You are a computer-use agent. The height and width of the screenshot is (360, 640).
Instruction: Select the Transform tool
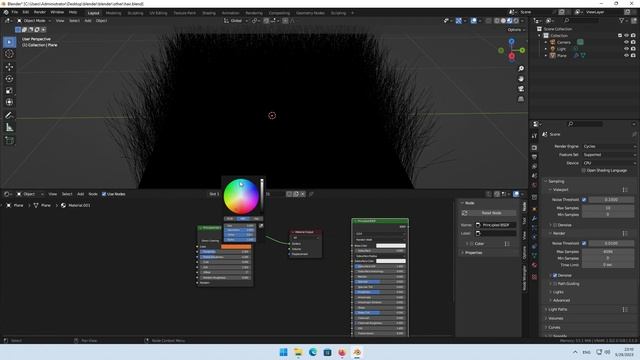coord(9,102)
